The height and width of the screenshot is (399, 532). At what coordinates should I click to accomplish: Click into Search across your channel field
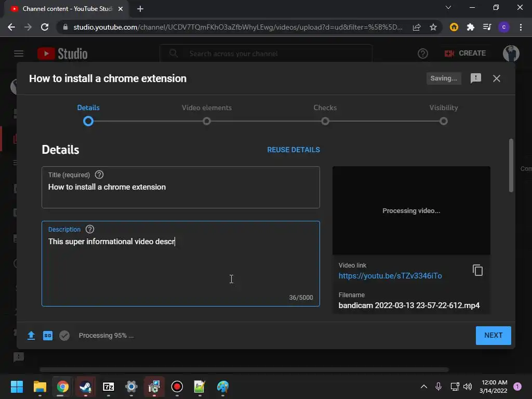(x=266, y=54)
